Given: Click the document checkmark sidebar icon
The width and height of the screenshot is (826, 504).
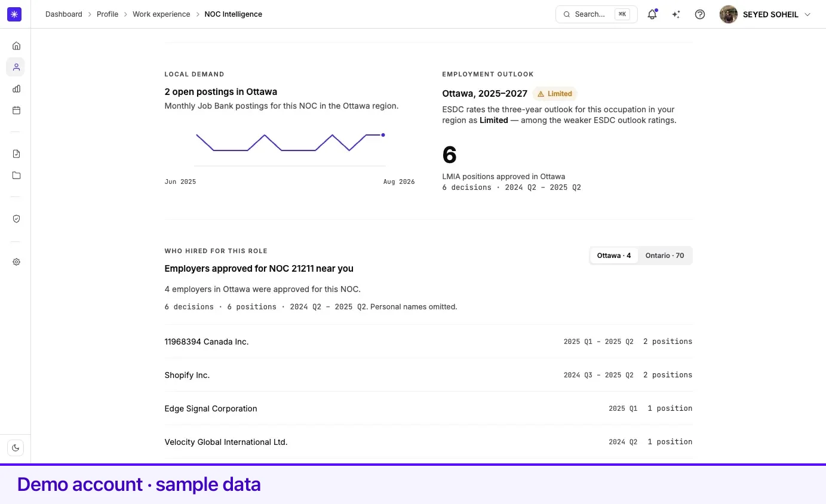Looking at the screenshot, I should (x=16, y=154).
